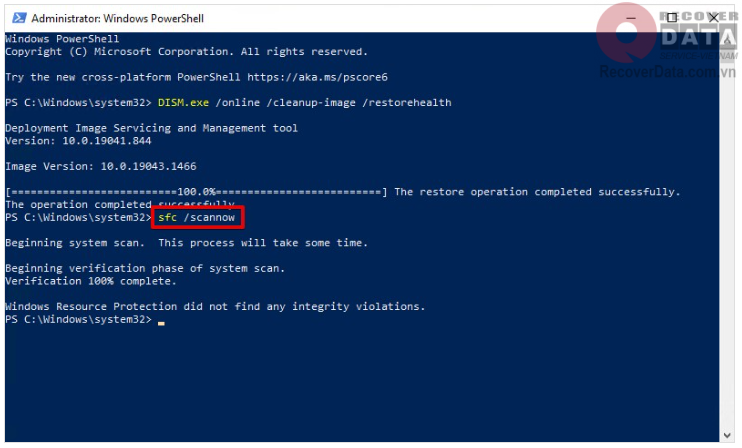
Task: Click the 'Verification 100% complete' line
Action: point(90,281)
